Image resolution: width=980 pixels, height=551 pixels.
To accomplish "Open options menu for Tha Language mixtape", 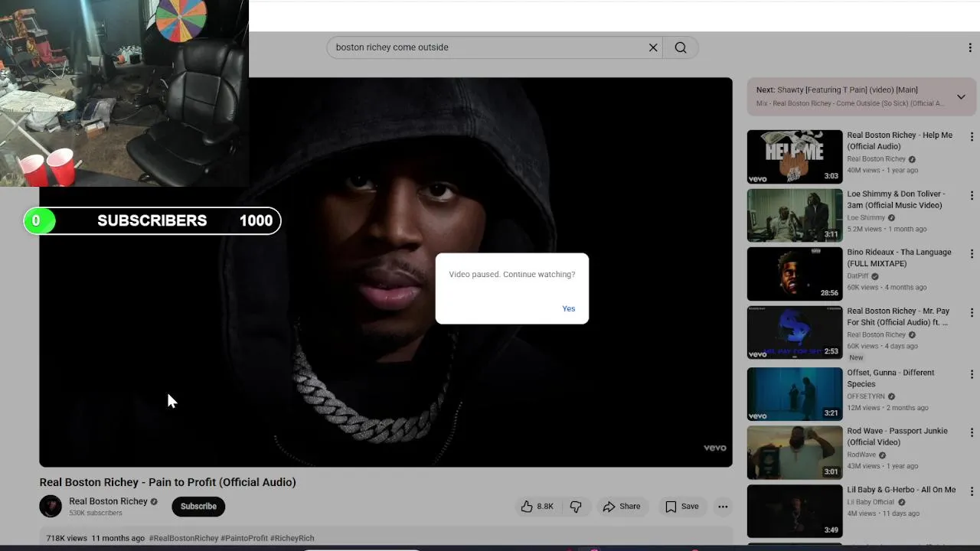I will (x=972, y=254).
